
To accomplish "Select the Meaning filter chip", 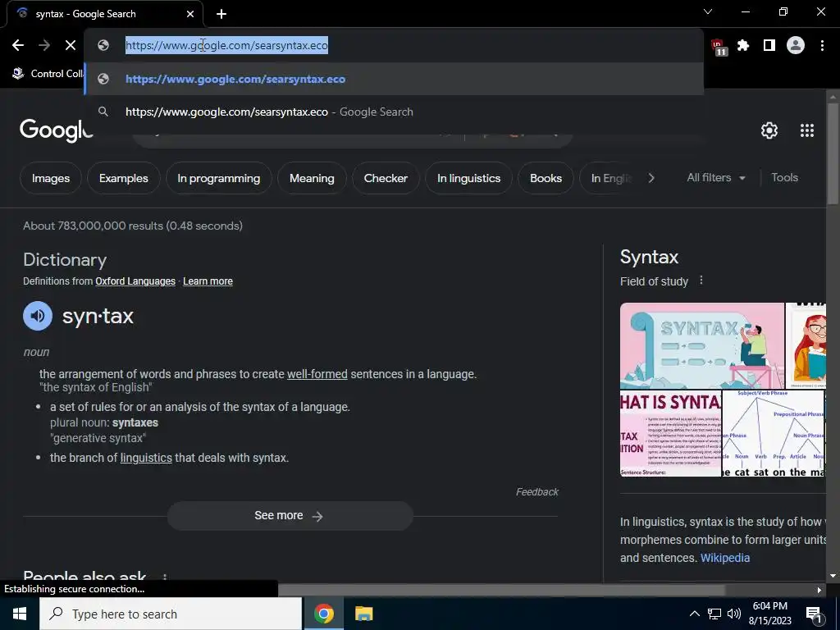I will click(x=312, y=178).
